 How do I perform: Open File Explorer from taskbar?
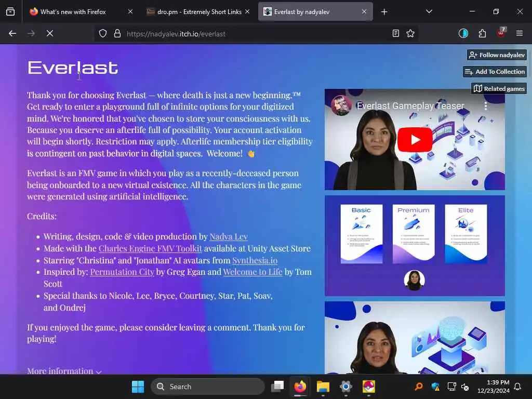click(323, 387)
